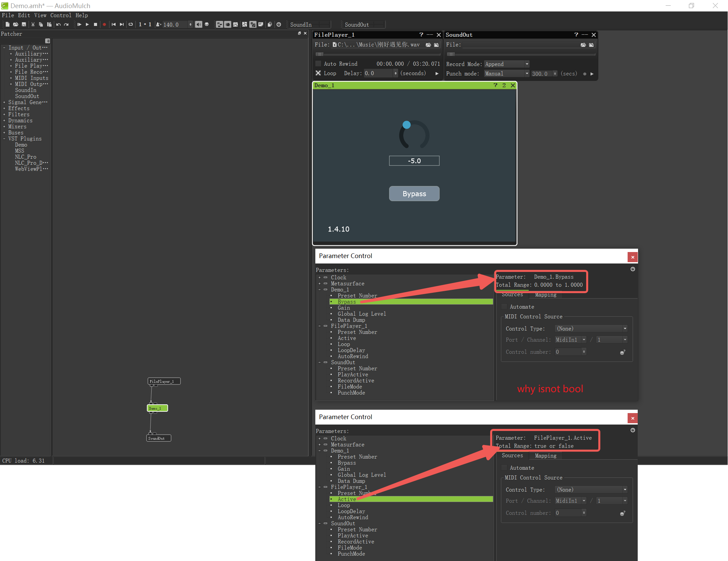Screen dimensions: 728x561
Task: Open the scissors Cut tool icon
Action: [x=33, y=24]
